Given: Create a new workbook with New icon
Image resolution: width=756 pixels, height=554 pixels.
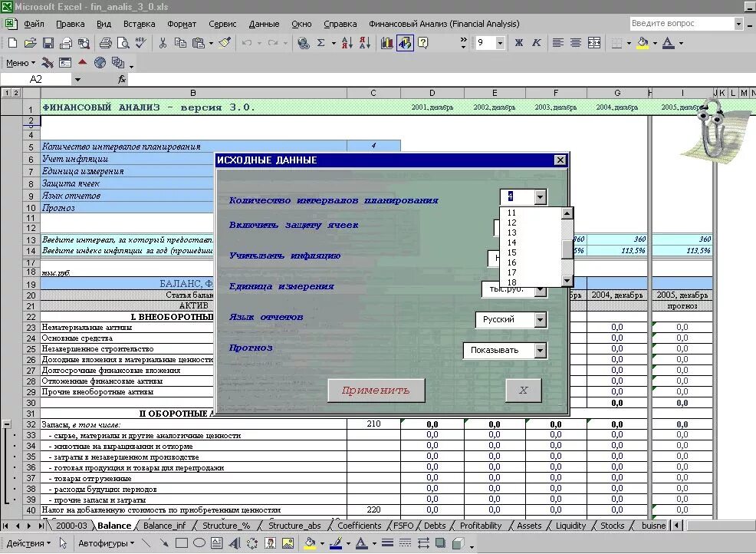Looking at the screenshot, I should click(x=12, y=43).
